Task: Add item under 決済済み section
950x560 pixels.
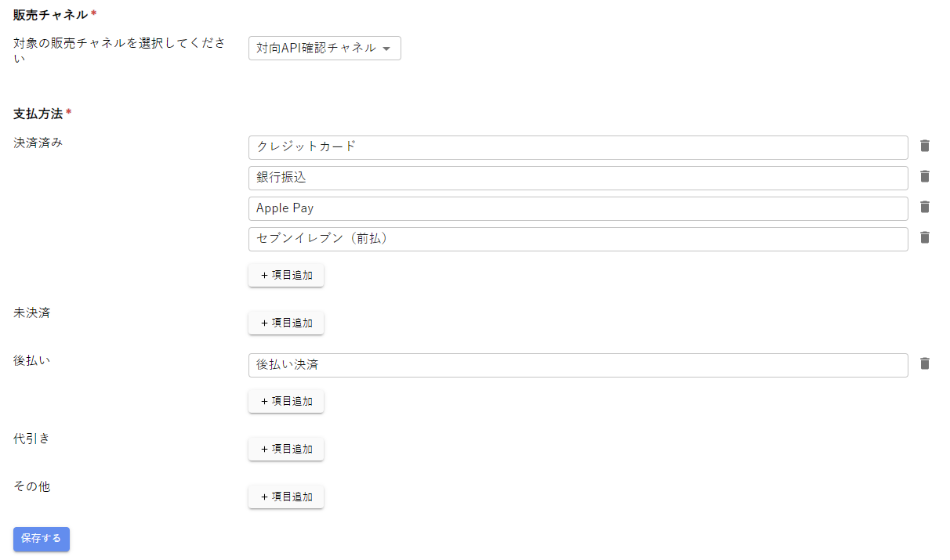Action: (286, 276)
